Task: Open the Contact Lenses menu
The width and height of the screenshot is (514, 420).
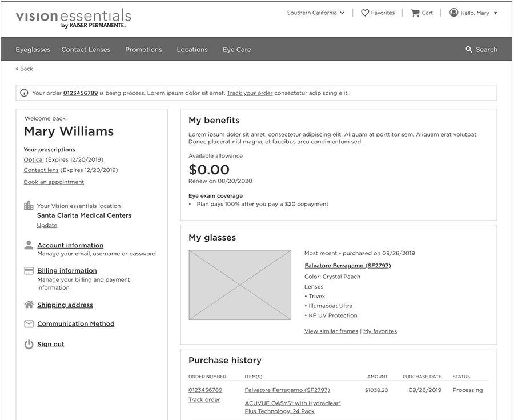Action: pyautogui.click(x=86, y=50)
